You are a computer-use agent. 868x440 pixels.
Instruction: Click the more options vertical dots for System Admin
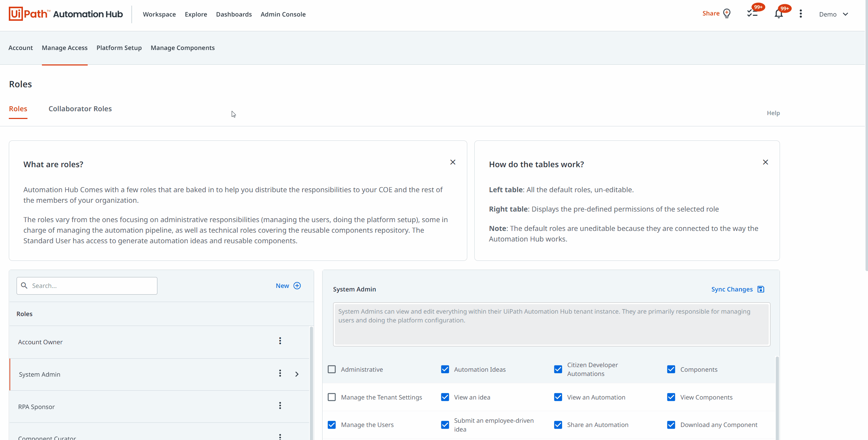click(280, 373)
